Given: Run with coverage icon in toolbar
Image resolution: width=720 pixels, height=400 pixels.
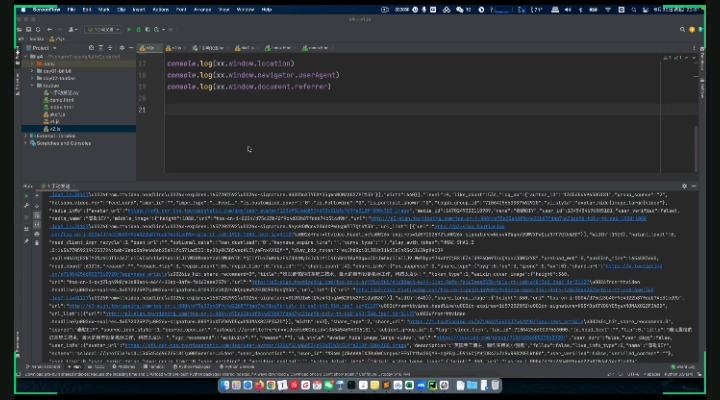Looking at the screenshot, I should [x=147, y=29].
